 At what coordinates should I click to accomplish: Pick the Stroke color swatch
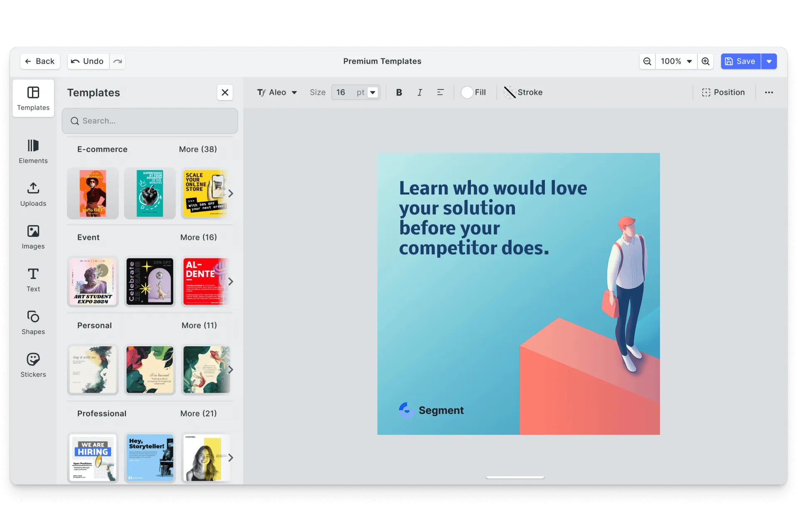click(510, 92)
